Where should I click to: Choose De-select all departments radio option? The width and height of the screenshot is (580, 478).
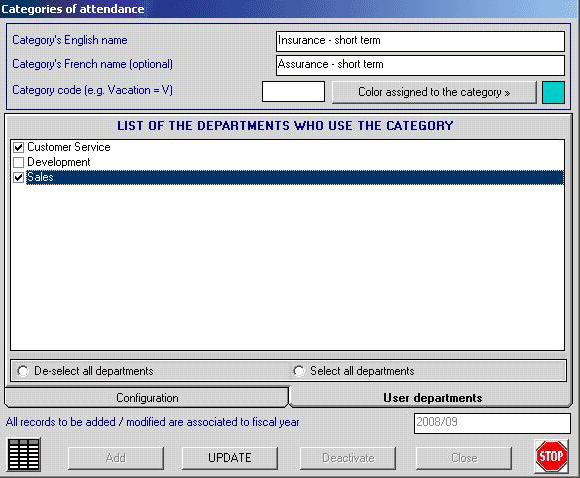[x=23, y=371]
